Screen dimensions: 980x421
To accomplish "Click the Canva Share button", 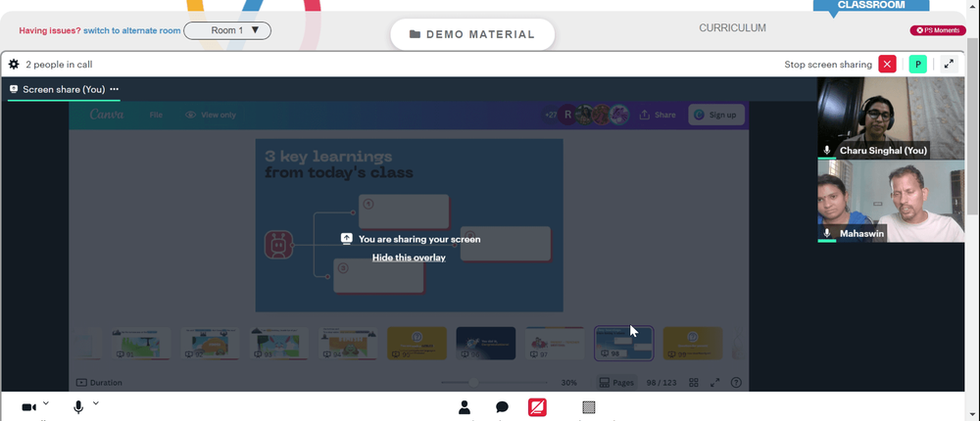I will pyautogui.click(x=657, y=115).
